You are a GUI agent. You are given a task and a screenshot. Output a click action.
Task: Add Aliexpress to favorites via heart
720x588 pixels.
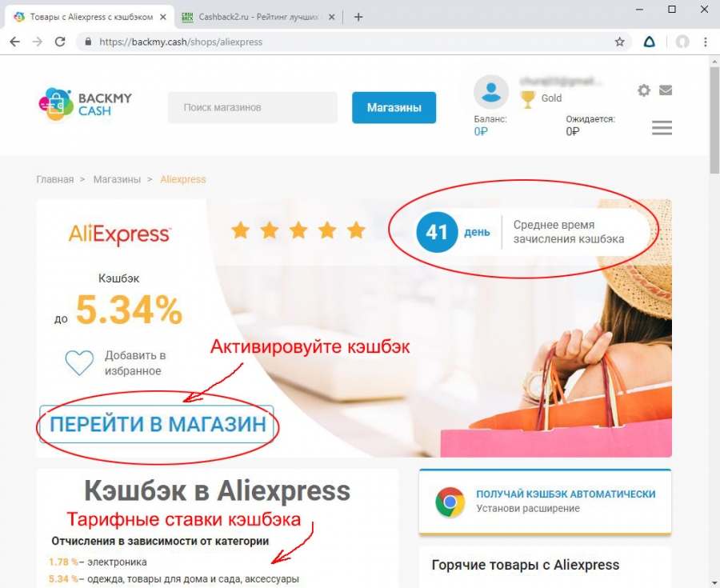79,362
